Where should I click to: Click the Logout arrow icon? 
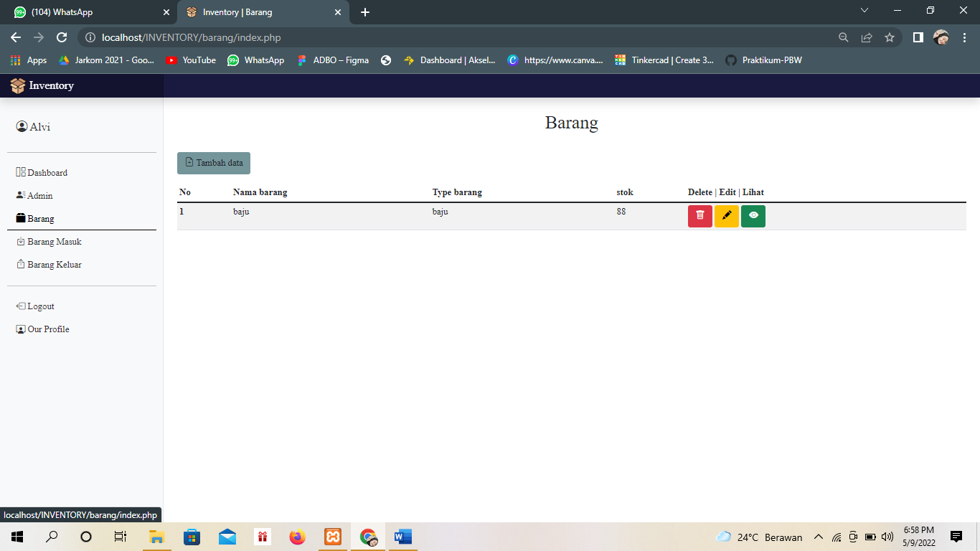19,306
